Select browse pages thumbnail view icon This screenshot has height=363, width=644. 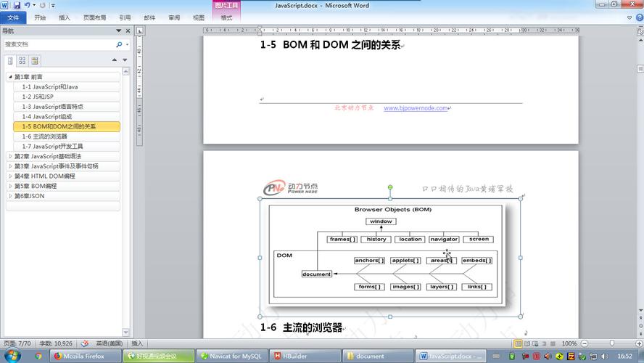(x=22, y=61)
